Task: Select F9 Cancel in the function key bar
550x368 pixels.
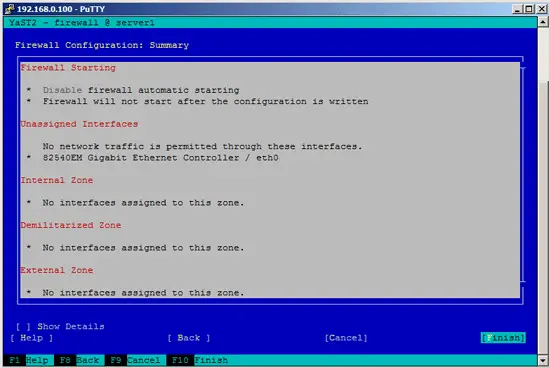Action: (135, 360)
